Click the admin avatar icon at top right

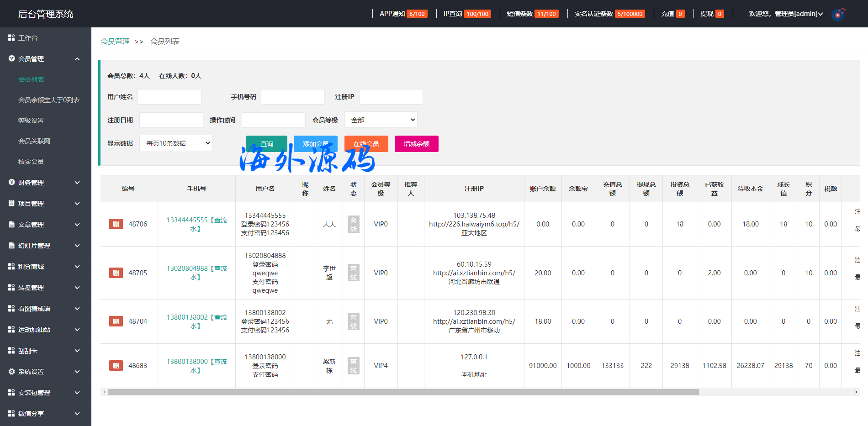[x=838, y=14]
